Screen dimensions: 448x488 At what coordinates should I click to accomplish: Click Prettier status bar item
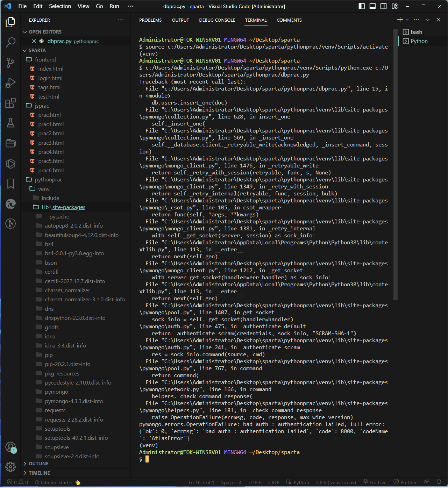[405, 482]
